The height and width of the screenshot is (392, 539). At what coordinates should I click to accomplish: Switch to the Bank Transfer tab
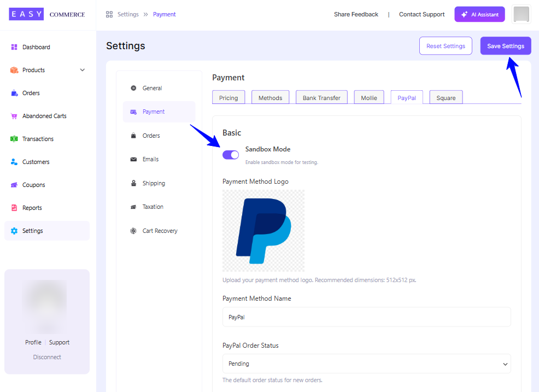(x=321, y=98)
